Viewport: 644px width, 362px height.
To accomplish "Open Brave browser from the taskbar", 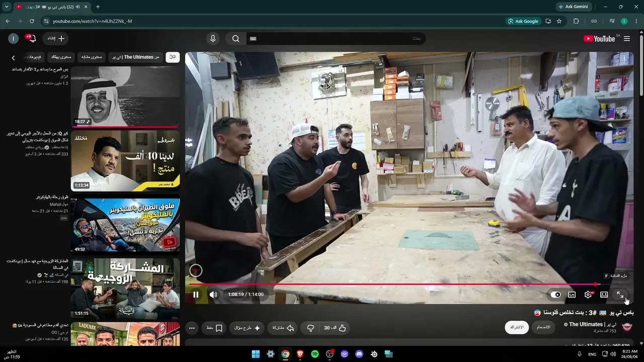I will click(300, 354).
